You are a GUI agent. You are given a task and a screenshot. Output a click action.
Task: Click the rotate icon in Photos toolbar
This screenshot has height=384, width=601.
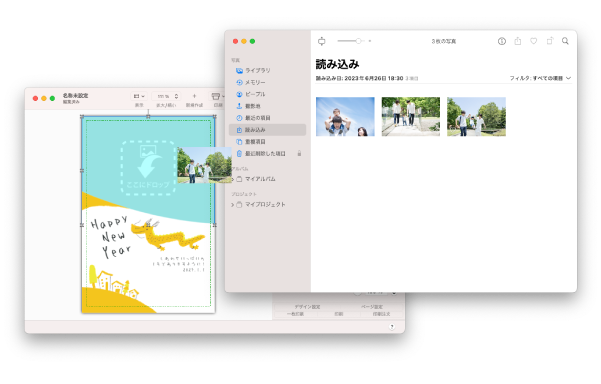coord(550,41)
